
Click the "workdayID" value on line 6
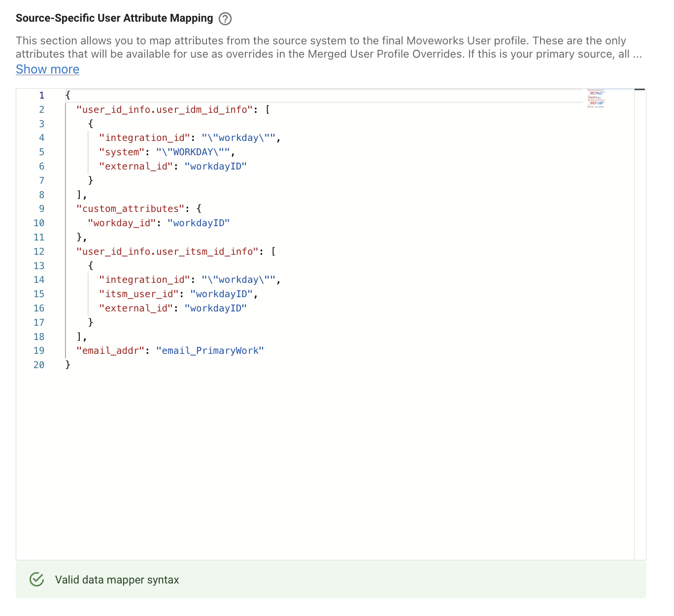click(216, 167)
